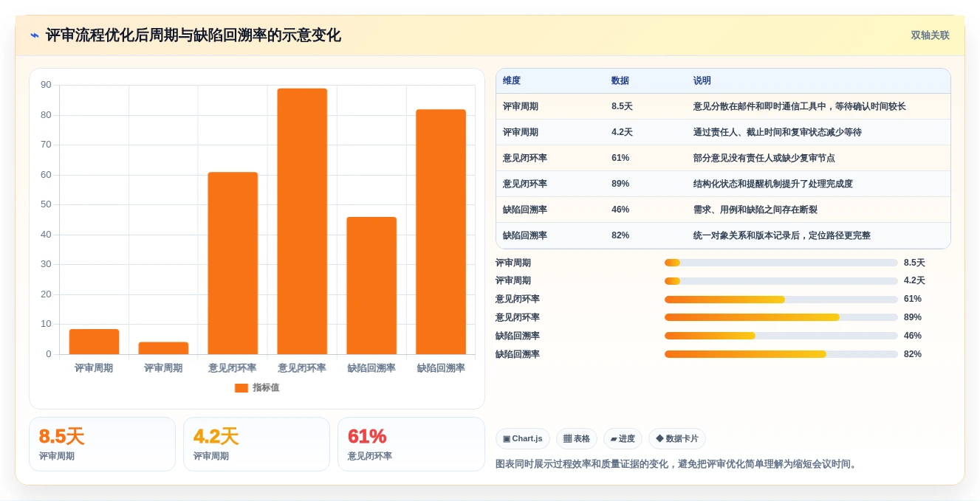Viewport: 980px width, 501px height.
Task: Click the 46% progress bar
Action: coord(781,336)
